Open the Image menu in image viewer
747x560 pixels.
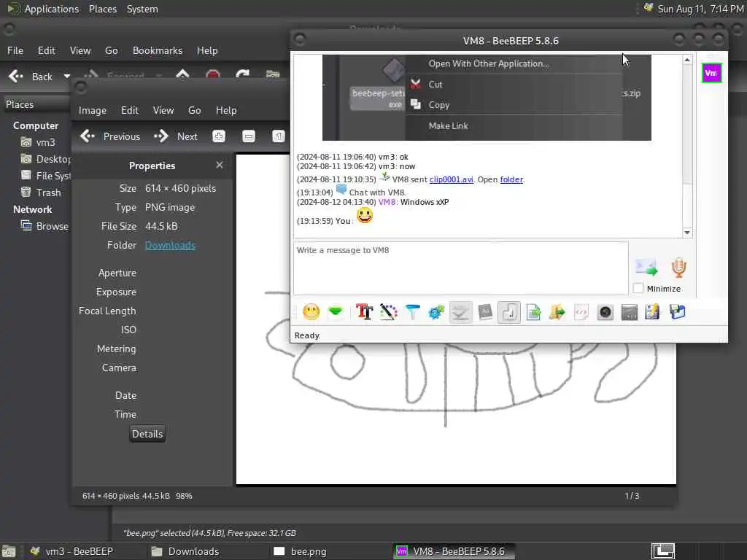pos(93,111)
